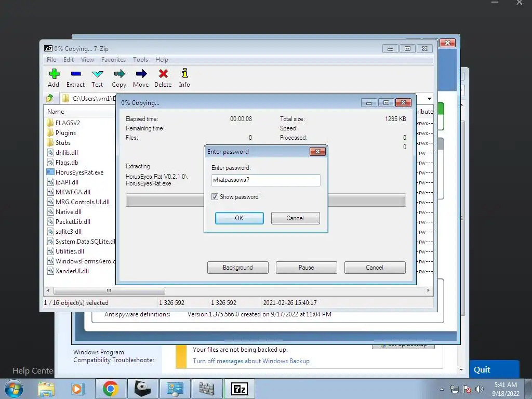
Task: Select the PacketLib.dll file
Action: (x=69, y=221)
